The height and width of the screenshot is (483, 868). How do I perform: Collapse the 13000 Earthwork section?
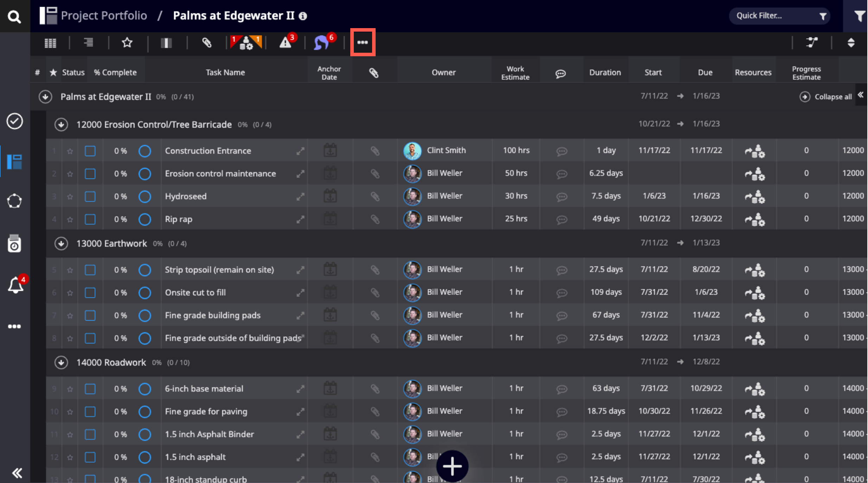[x=61, y=244]
